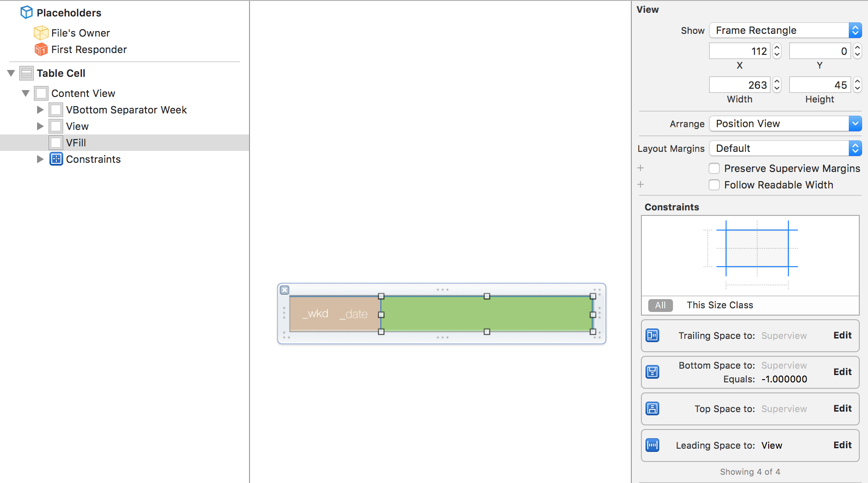This screenshot has height=483, width=868.
Task: Edit the Trailing Space to Superview constraint
Action: point(842,335)
